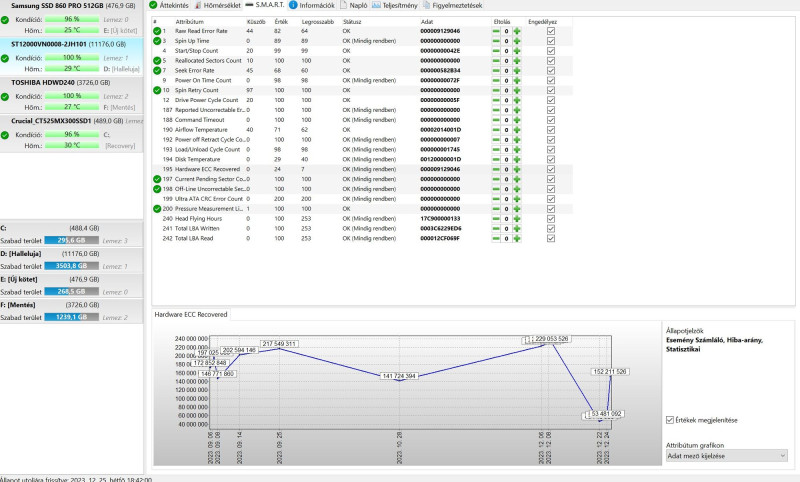Click green status icon of Crucial_CT525MX300SSD1

pyautogui.click(x=5, y=135)
